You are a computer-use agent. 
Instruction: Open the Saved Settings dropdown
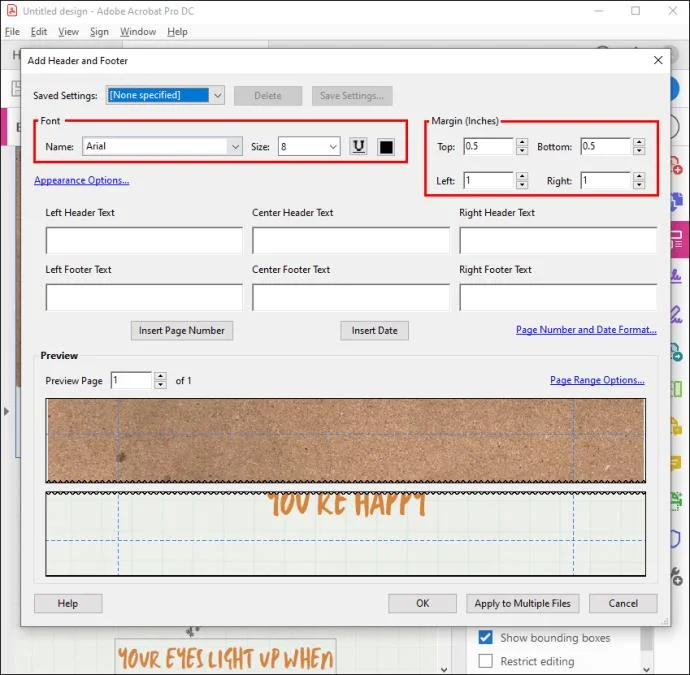coord(165,95)
